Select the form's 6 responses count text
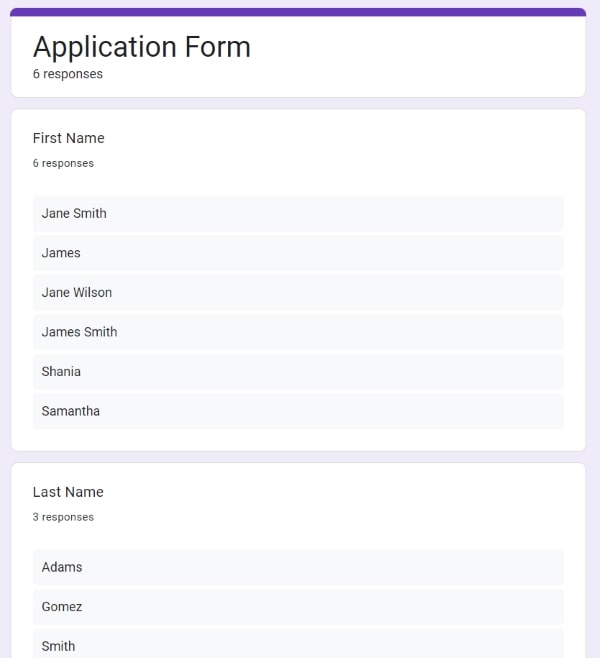This screenshot has height=658, width=600. tap(68, 74)
